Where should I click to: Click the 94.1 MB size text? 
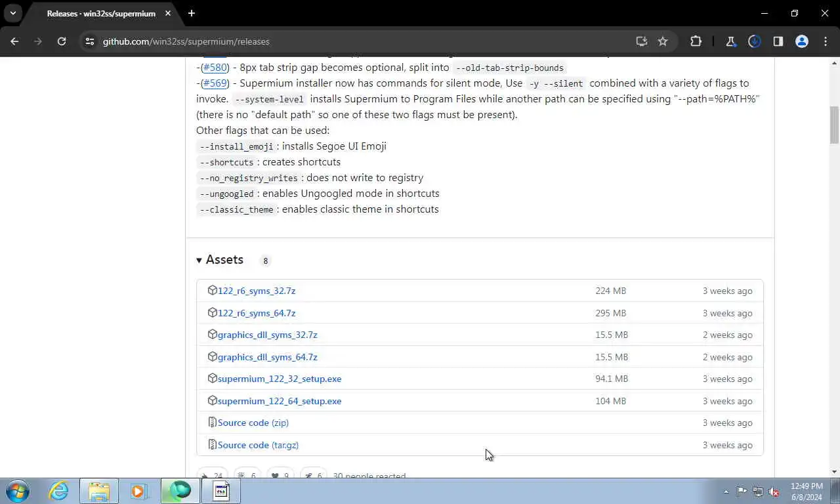tap(612, 379)
